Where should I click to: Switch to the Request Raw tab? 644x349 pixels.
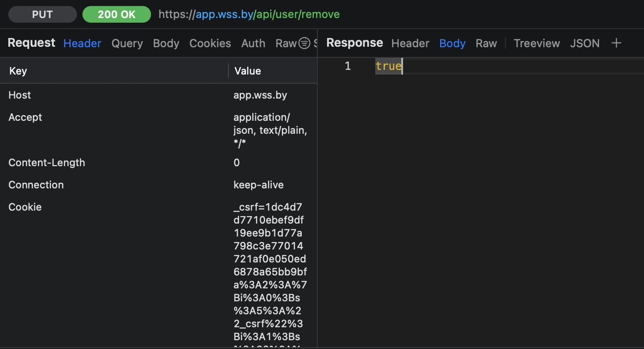[285, 43]
